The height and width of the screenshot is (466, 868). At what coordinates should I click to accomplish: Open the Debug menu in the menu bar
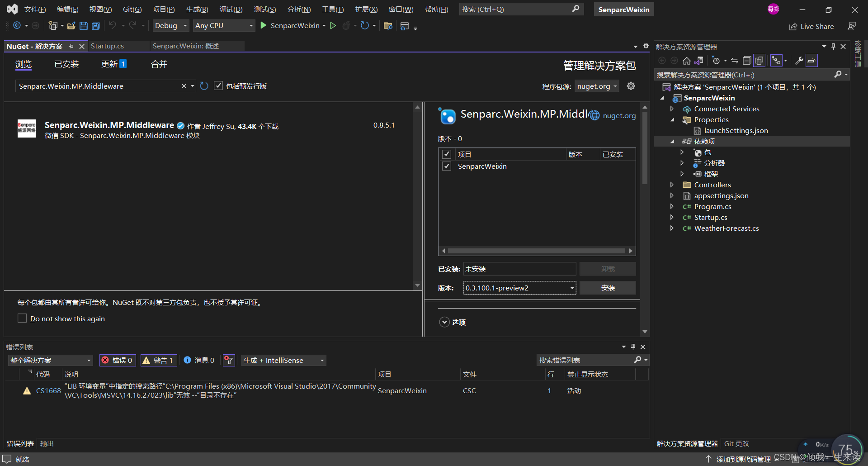pyautogui.click(x=231, y=9)
